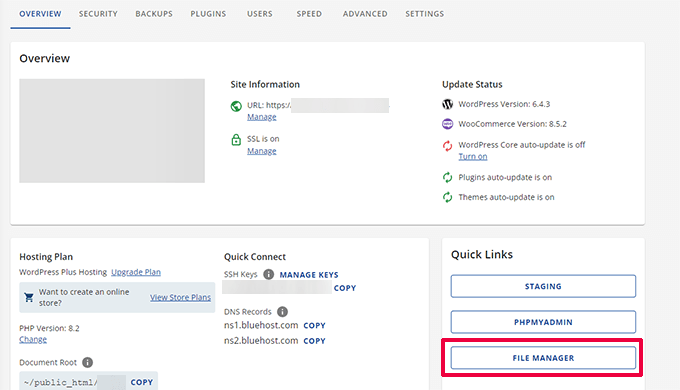Open phpMyAdmin quick link
680x390 pixels.
pos(543,322)
